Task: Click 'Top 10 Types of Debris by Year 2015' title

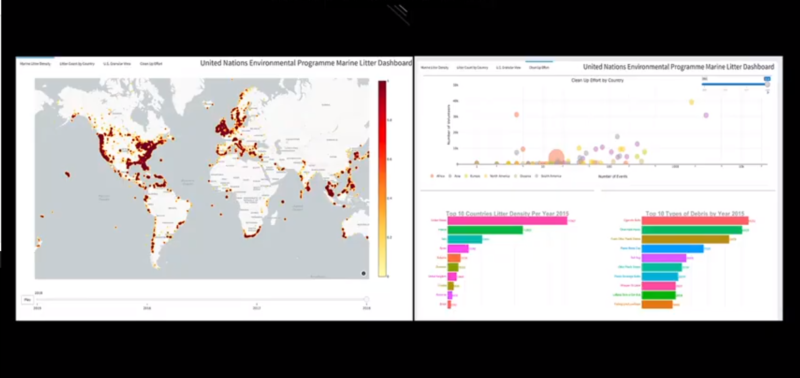Action: pyautogui.click(x=695, y=213)
